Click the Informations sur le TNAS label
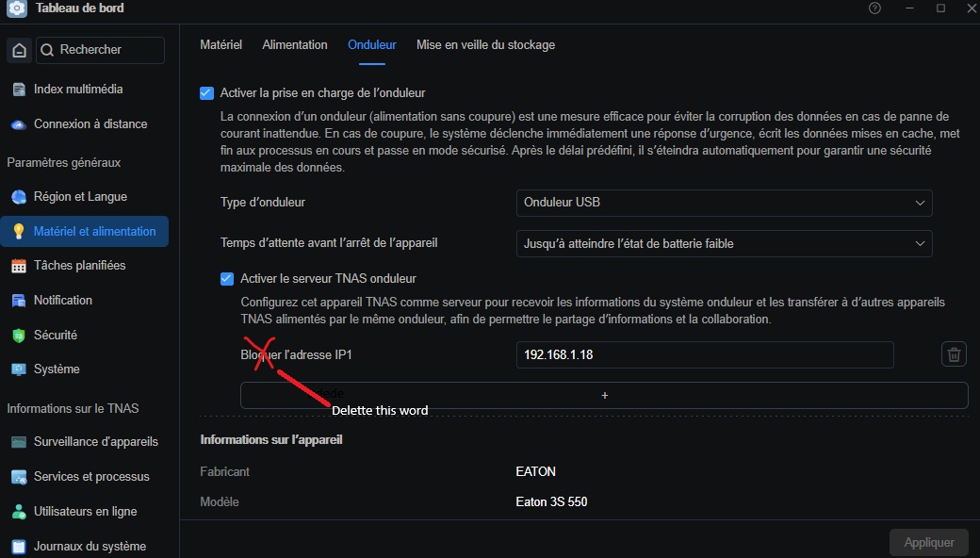The height and width of the screenshot is (558, 980). 73,409
